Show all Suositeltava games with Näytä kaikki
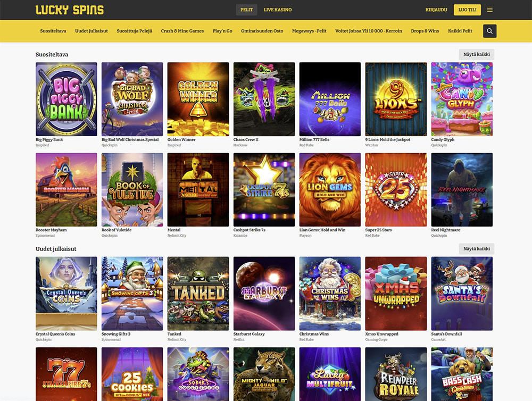Image resolution: width=532 pixels, height=401 pixels. (x=476, y=54)
